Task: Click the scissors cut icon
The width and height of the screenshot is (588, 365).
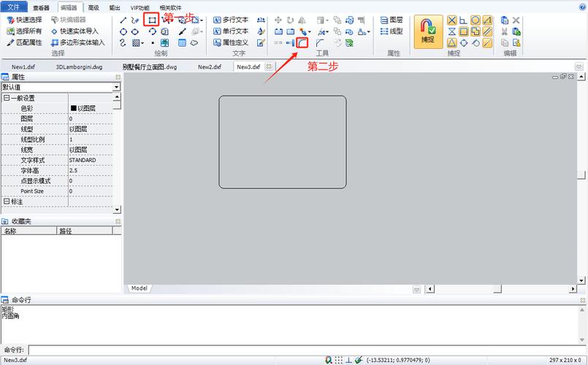Action: [x=505, y=31]
